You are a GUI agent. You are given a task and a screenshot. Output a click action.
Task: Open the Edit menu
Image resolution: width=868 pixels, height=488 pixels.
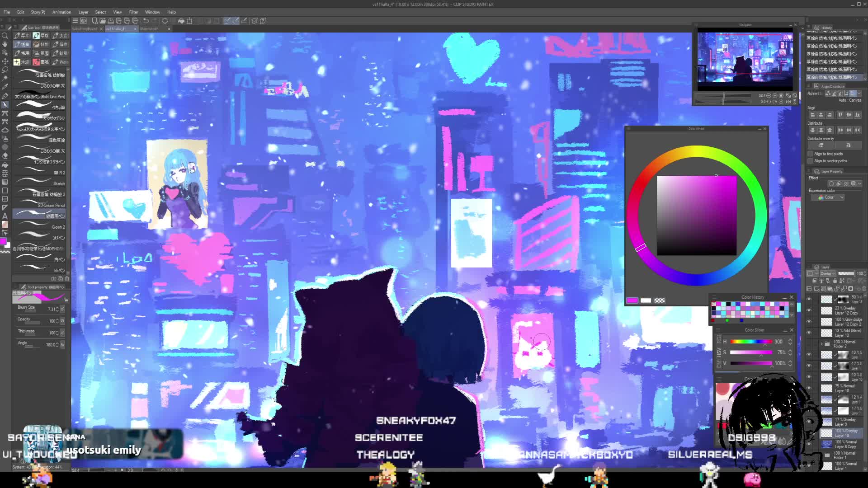(x=21, y=12)
